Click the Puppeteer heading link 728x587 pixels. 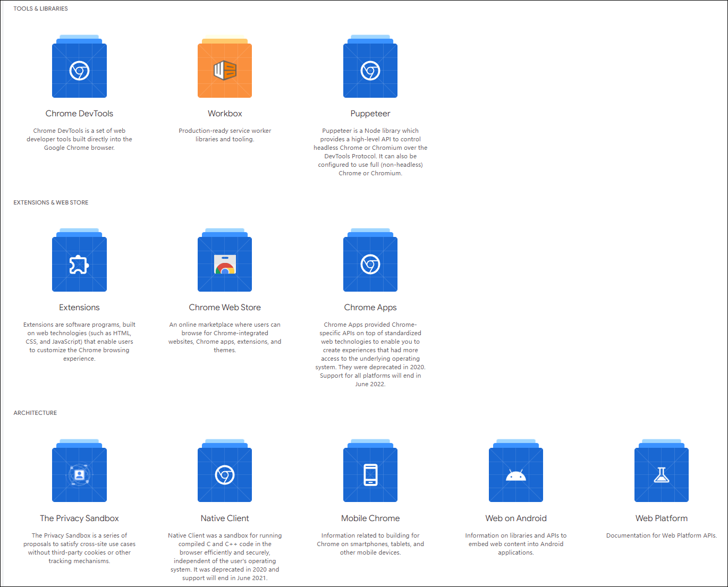tap(370, 114)
